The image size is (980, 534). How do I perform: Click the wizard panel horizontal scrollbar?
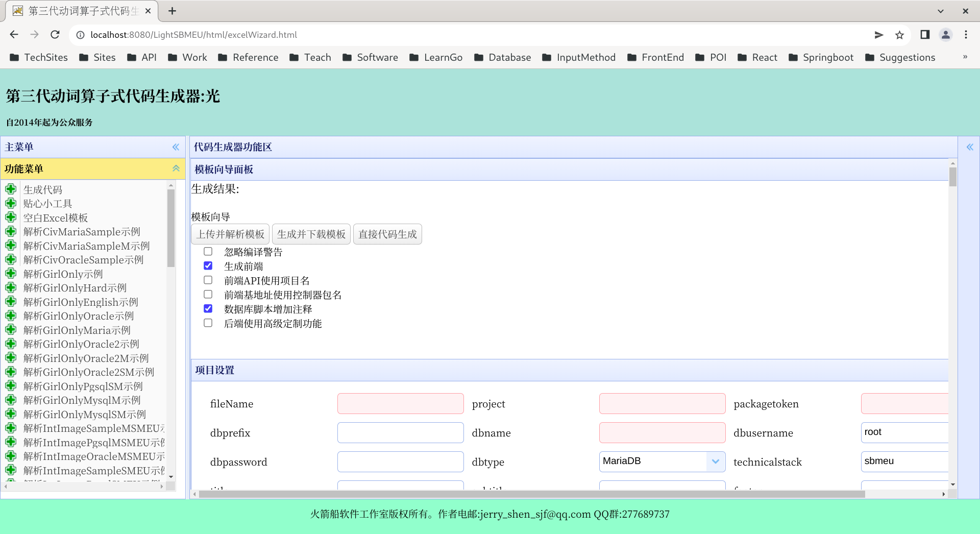[x=532, y=494]
